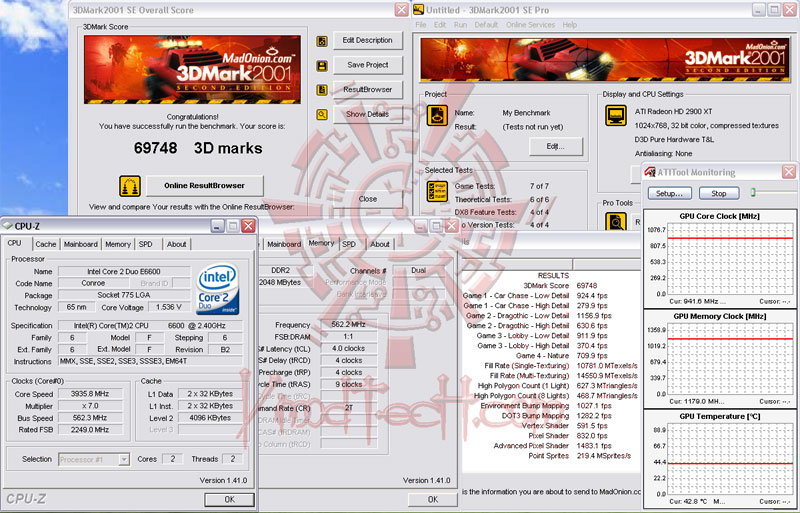Click the Intel Core 2 Duo logo
Viewport: 800px width, 513px height.
pos(218,288)
